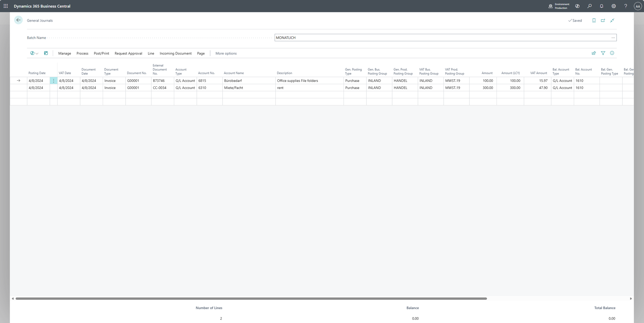Open the page in a new window
This screenshot has height=323, width=644.
point(603,21)
